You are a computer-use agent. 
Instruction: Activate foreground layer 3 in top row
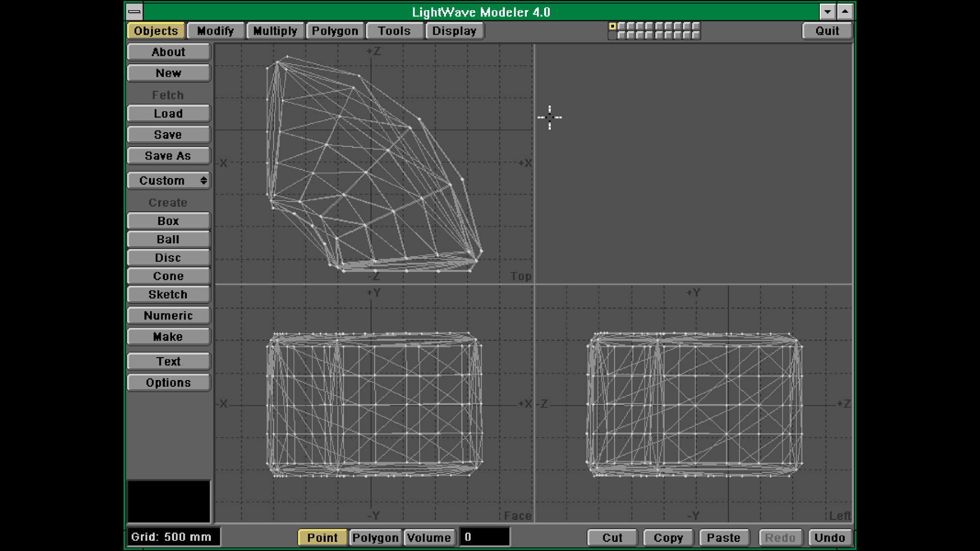(631, 26)
